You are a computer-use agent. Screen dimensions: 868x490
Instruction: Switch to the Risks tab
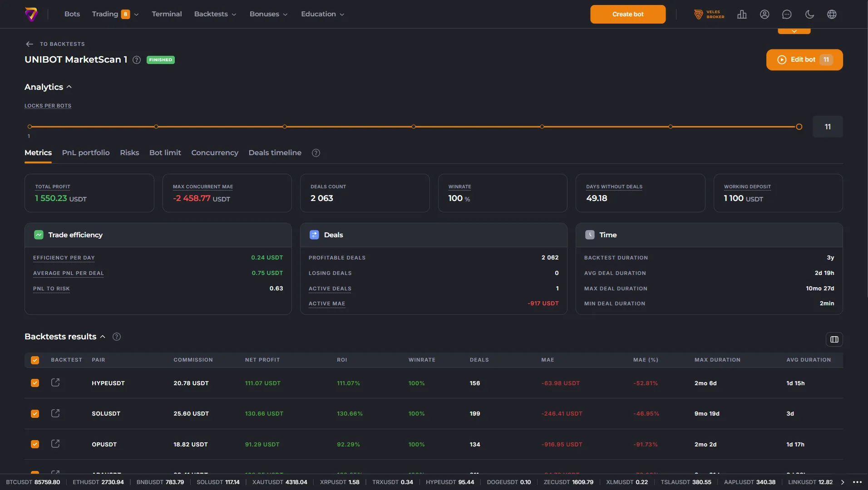point(129,153)
